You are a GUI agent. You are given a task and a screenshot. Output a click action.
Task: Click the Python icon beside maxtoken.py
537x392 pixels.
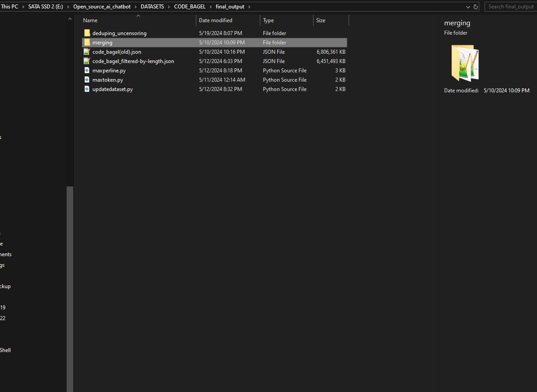pyautogui.click(x=87, y=79)
